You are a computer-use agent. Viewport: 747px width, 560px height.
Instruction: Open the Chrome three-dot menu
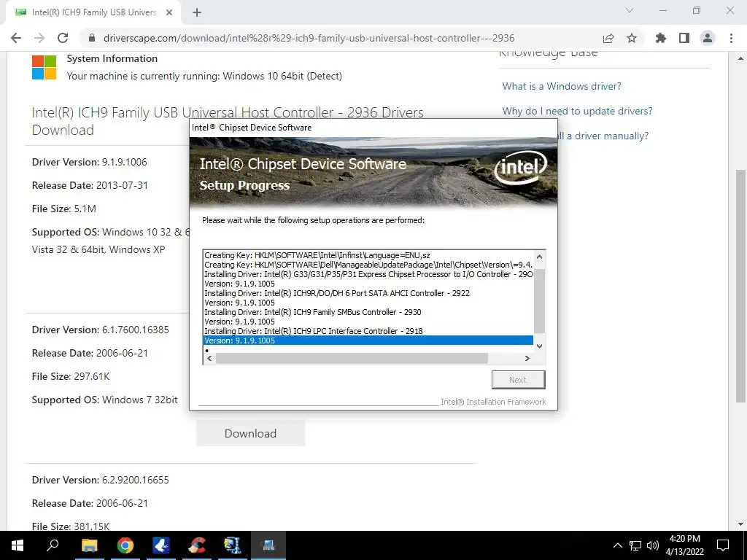point(731,38)
